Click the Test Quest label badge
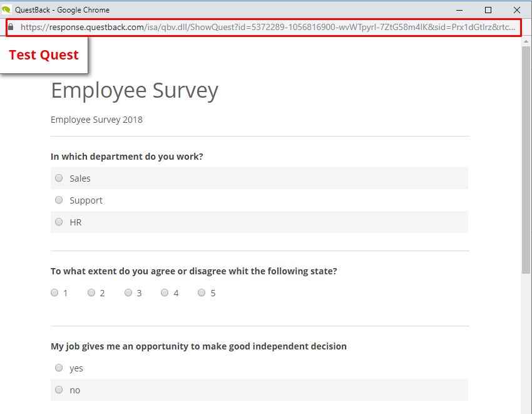This screenshot has height=414, width=532. (x=44, y=55)
